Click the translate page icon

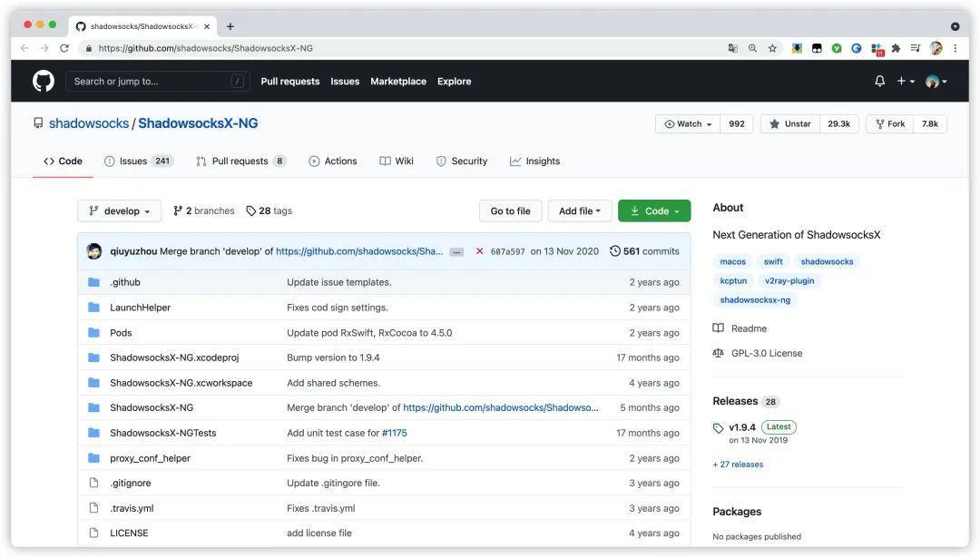point(732,48)
